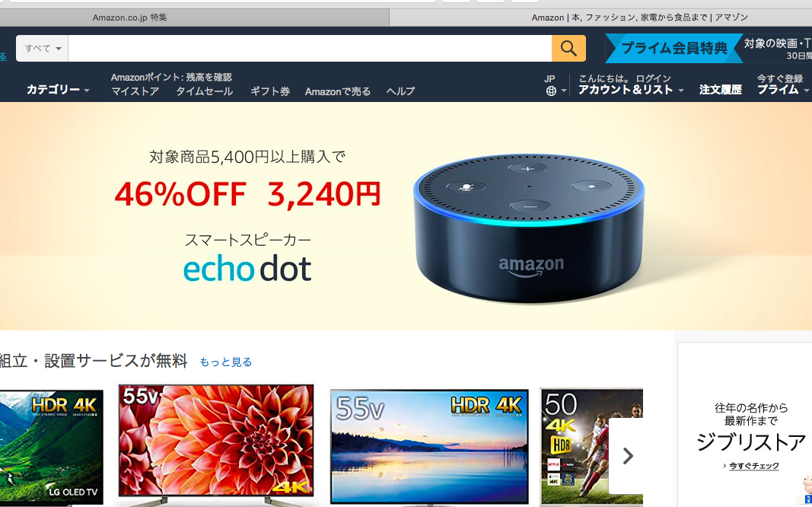Open マイストア in navigation bar
The width and height of the screenshot is (812, 507).
pyautogui.click(x=135, y=91)
